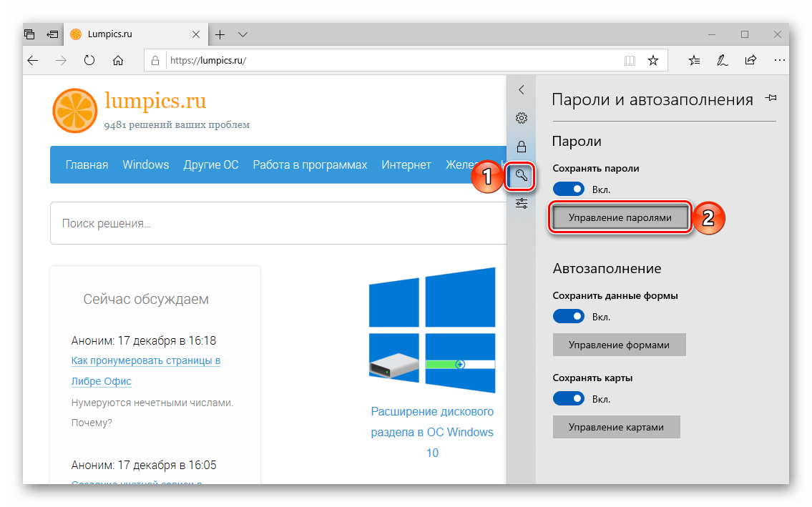Close the Lumpics.ru tab
The height and width of the screenshot is (507, 812).
(196, 35)
